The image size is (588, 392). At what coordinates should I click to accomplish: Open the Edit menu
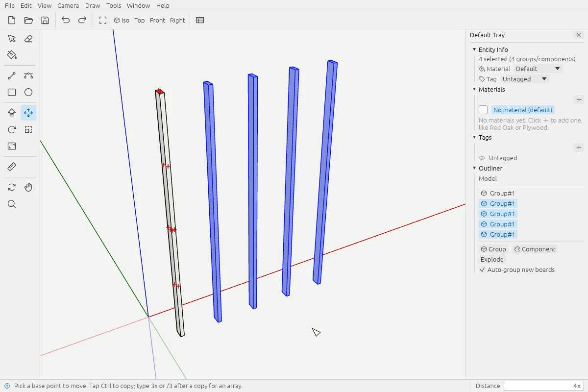26,5
